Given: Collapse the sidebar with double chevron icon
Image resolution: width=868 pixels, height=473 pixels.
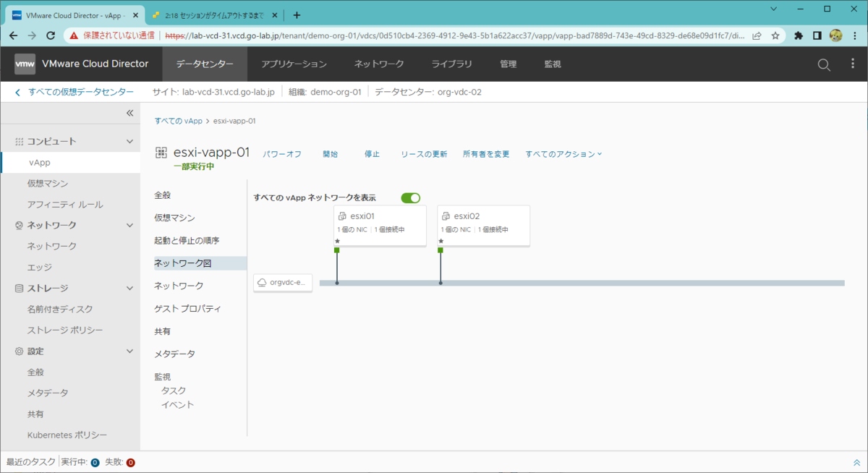Looking at the screenshot, I should pos(130,113).
